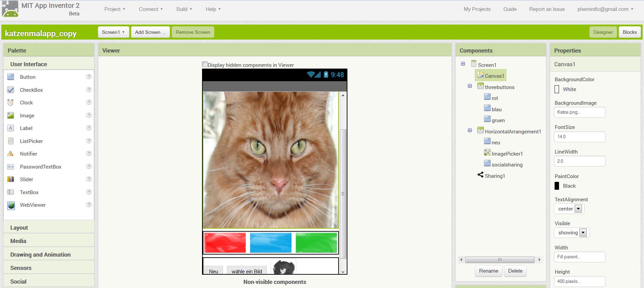Select the WebViewer globe icon
Viewport: 644px width, 288px height.
[x=11, y=205]
